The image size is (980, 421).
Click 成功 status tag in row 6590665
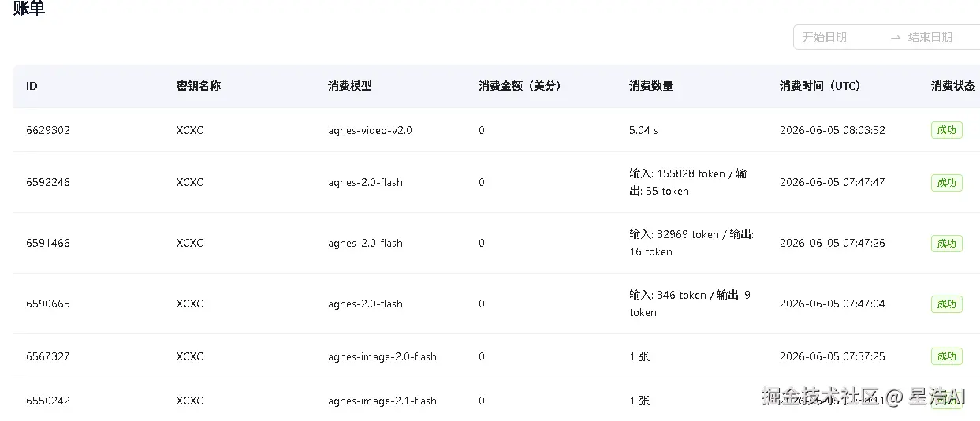point(946,304)
